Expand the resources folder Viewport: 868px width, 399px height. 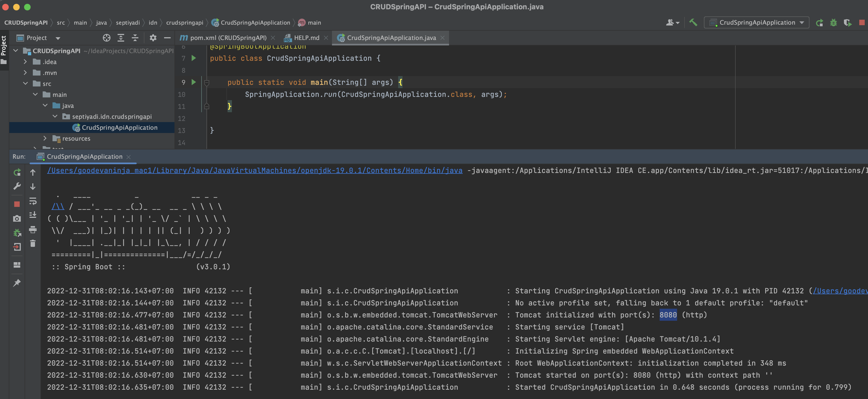[45, 138]
